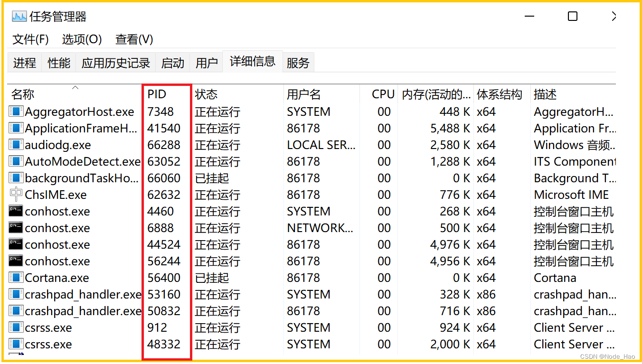Open the 选项(O) menu

pyautogui.click(x=82, y=39)
